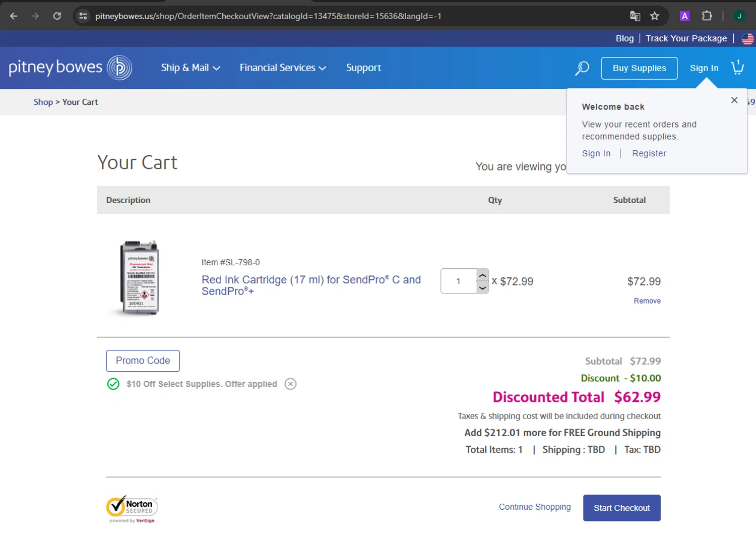This screenshot has height=533, width=756.
Task: Open site information icon in address bar
Action: pyautogui.click(x=83, y=16)
